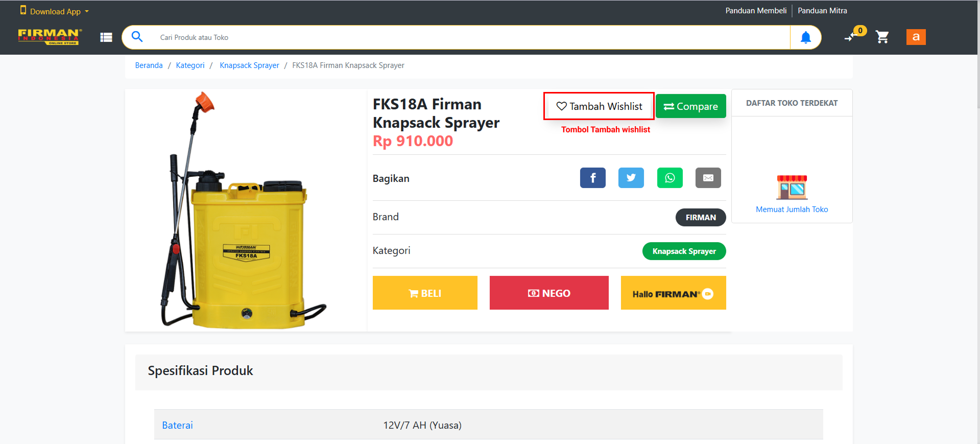The image size is (980, 444).
Task: Add product with Tambah Wishlist
Action: pyautogui.click(x=599, y=106)
